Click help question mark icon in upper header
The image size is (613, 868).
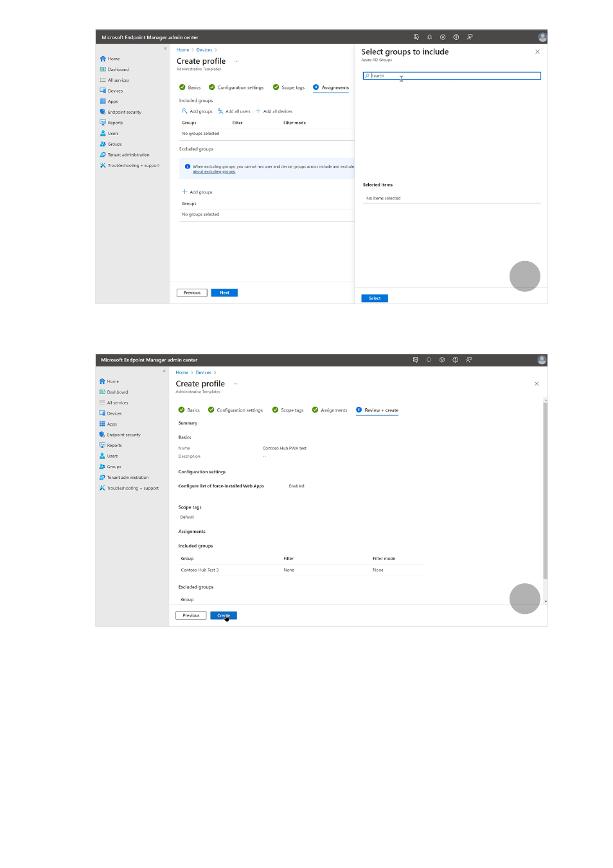click(x=456, y=37)
